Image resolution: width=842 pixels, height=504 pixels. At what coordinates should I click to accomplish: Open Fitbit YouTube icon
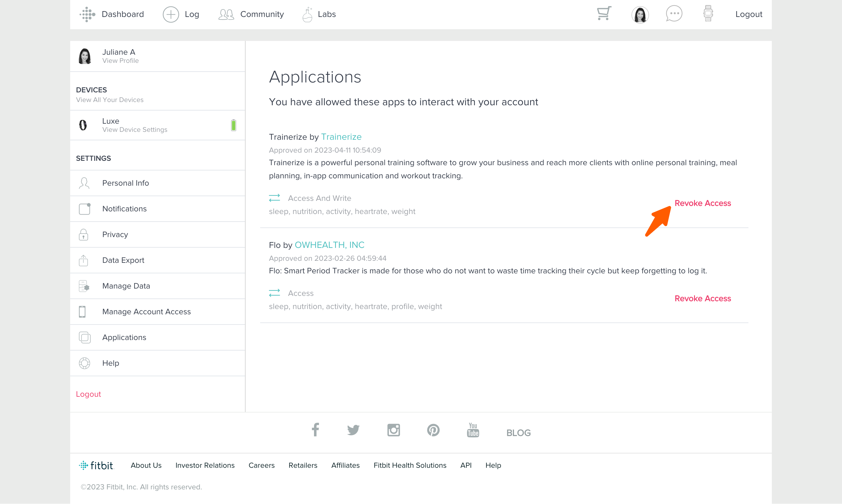coord(473,430)
